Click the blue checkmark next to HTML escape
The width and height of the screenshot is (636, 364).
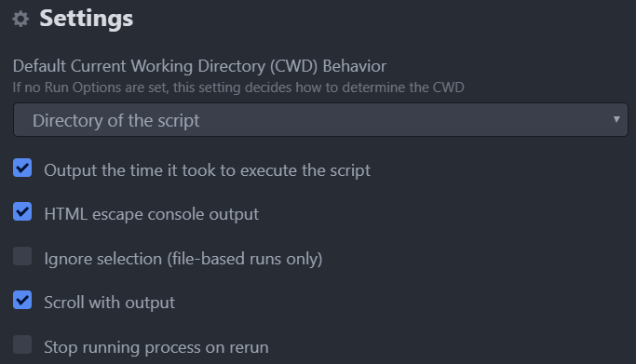coord(22,211)
